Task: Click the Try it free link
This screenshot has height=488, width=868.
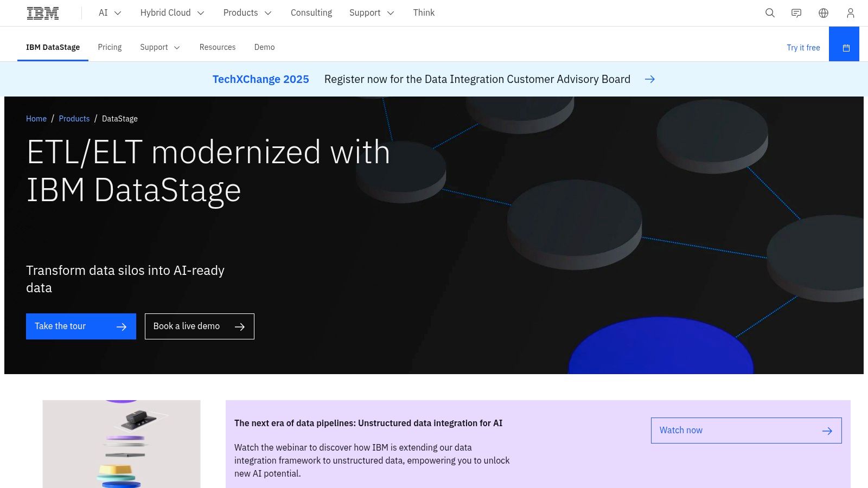Action: (803, 48)
